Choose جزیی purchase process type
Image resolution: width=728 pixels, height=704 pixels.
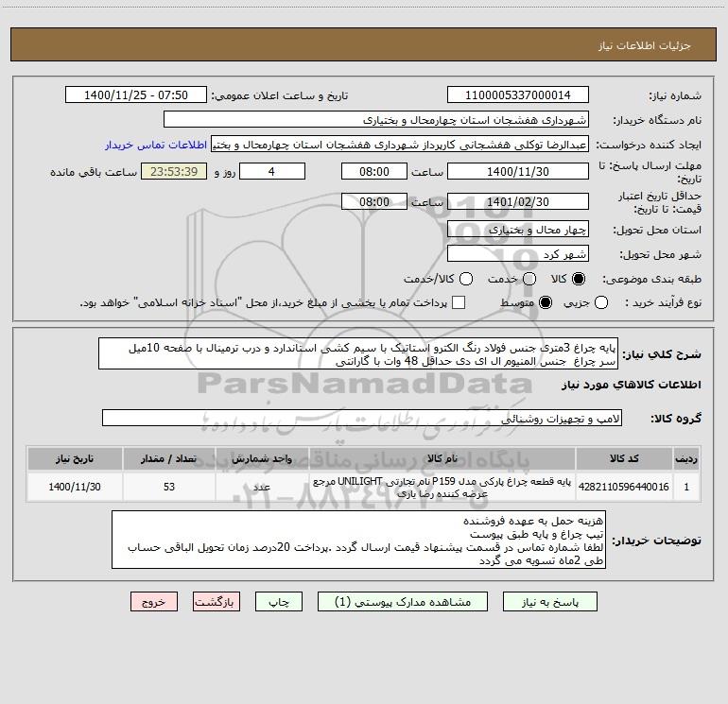tap(601, 302)
